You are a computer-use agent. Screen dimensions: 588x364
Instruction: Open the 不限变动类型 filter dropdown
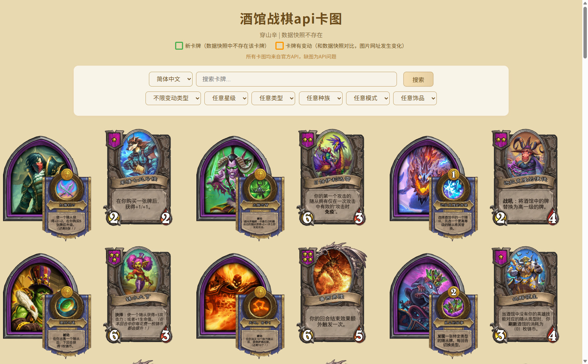coord(173,98)
